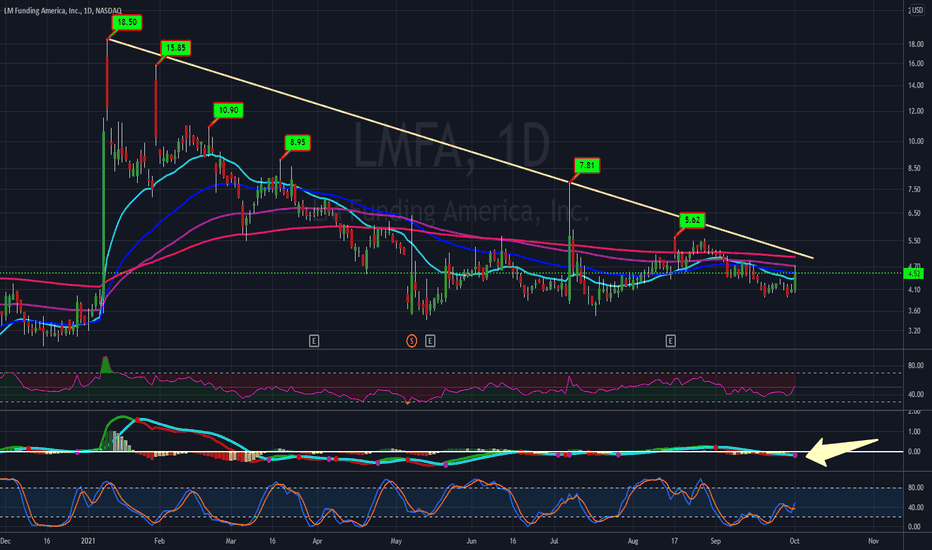Click the 3.60 price axis label
The width and height of the screenshot is (932, 550).
[916, 311]
